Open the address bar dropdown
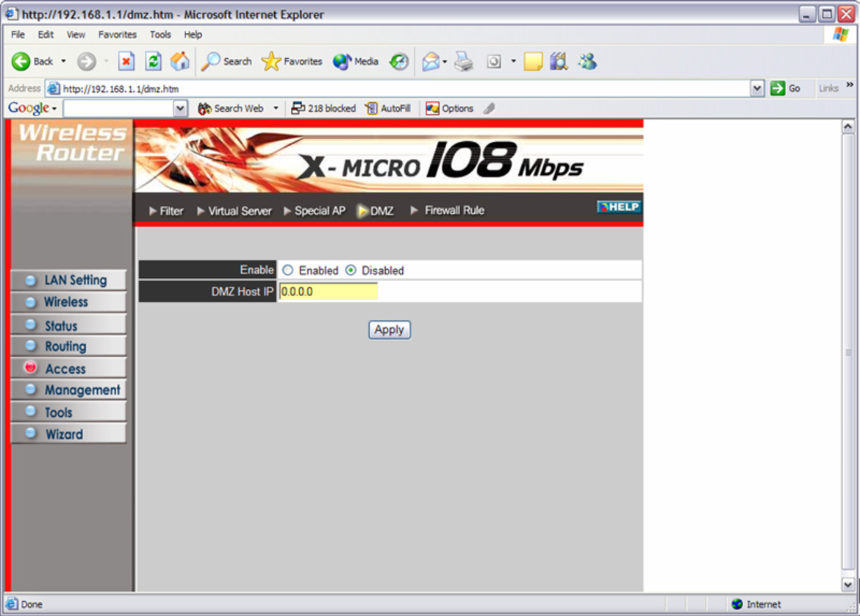 tap(757, 88)
